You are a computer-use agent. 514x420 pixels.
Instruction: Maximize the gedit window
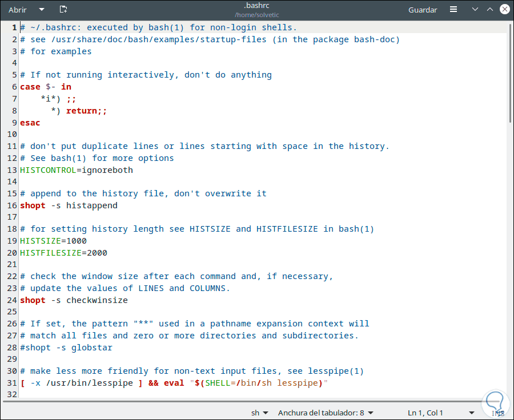click(x=490, y=10)
